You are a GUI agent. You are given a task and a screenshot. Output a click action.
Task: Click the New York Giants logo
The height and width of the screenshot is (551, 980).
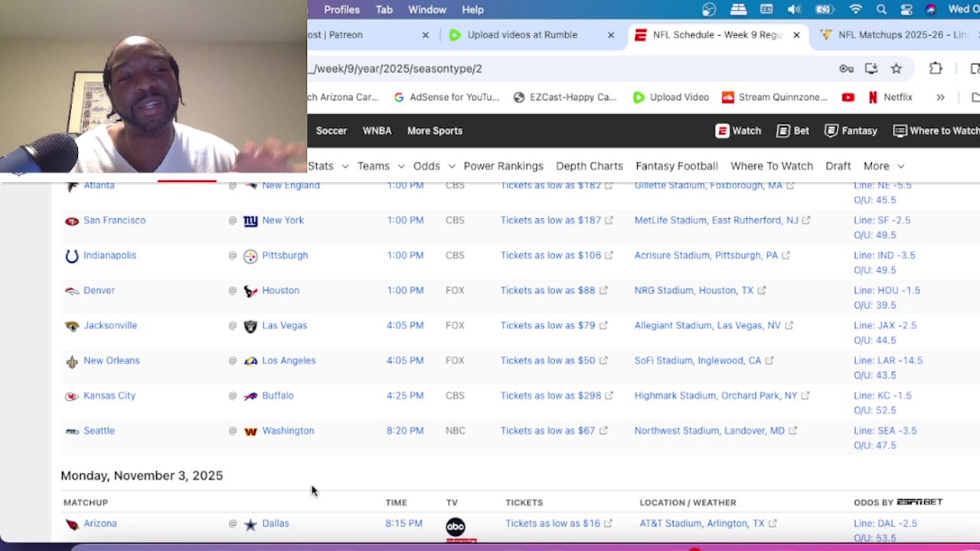[x=250, y=220]
